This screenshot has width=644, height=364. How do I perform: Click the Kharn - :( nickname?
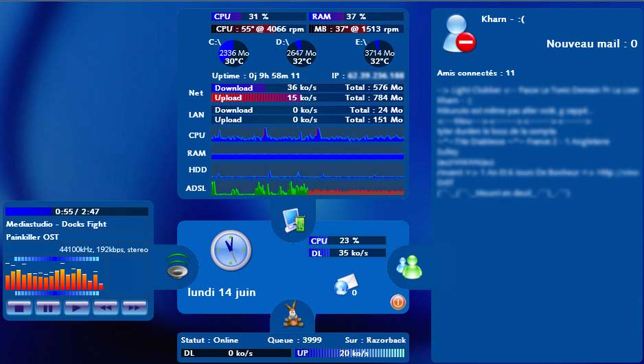(503, 19)
